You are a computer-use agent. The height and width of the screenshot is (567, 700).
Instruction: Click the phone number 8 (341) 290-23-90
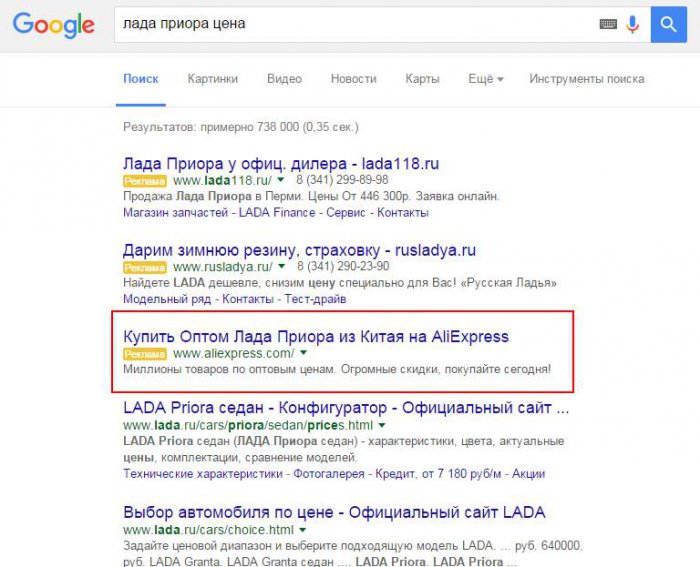point(343,267)
